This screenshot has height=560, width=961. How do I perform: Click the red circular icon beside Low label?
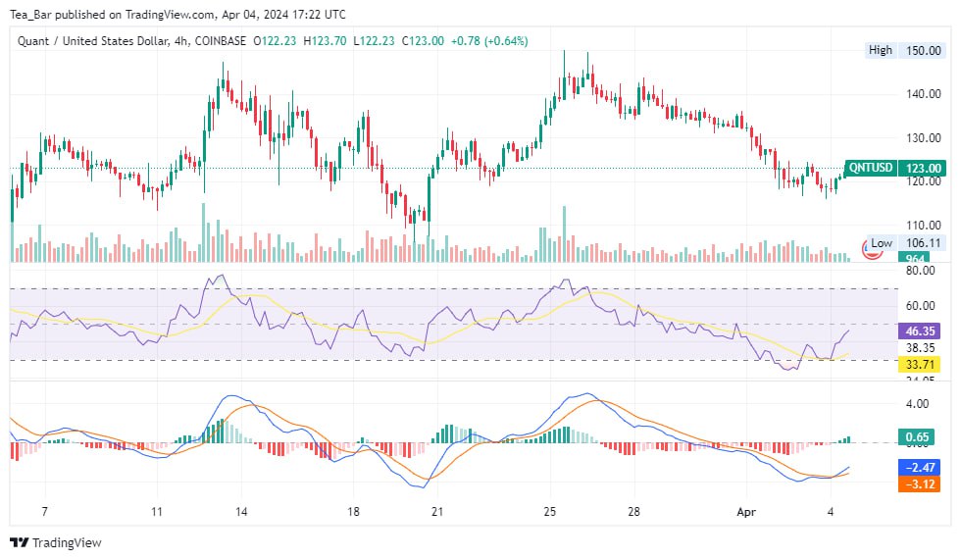tap(871, 251)
